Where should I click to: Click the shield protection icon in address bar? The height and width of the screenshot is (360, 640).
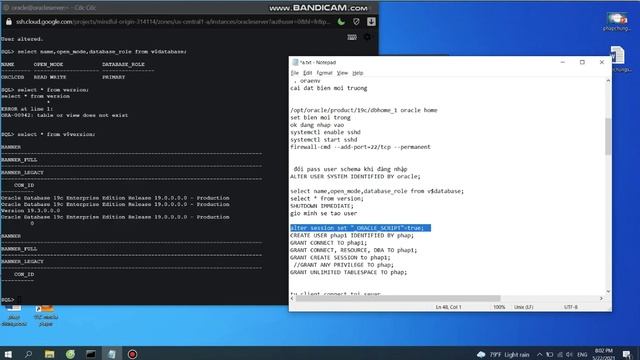(356, 22)
